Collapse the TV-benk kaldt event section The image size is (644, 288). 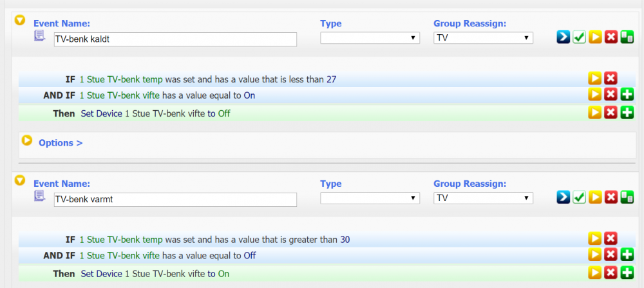[20, 21]
